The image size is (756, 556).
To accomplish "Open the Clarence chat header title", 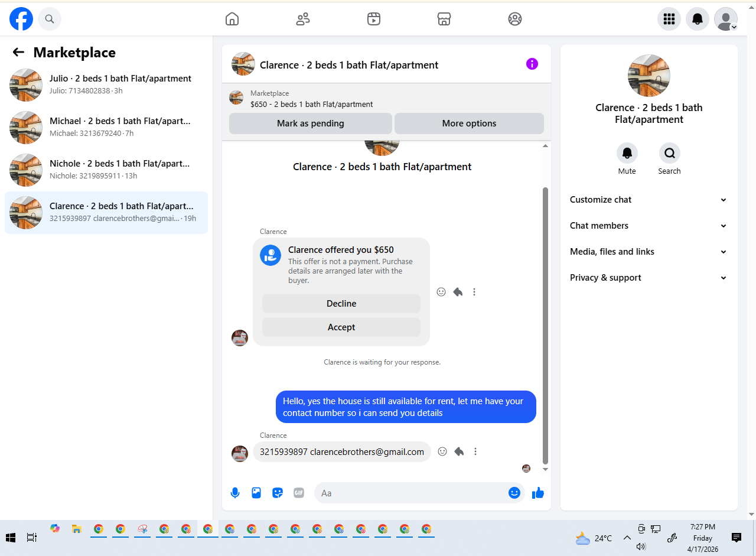I will (x=349, y=65).
